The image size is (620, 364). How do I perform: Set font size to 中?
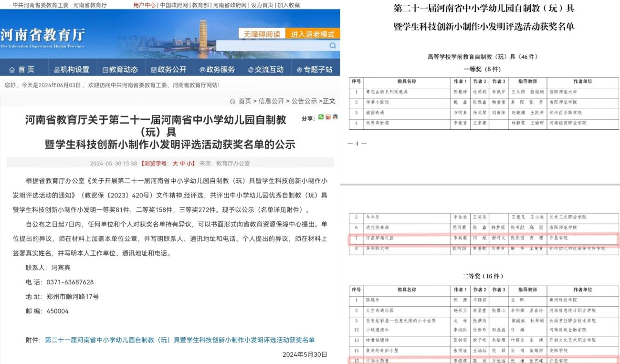[x=182, y=163]
